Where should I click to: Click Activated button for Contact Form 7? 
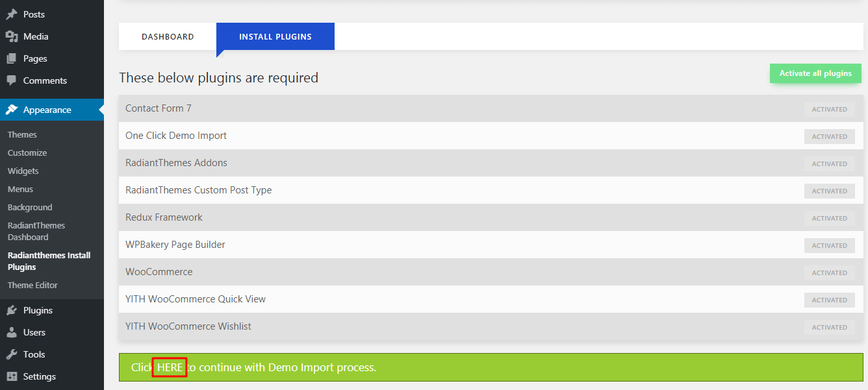[x=829, y=109]
